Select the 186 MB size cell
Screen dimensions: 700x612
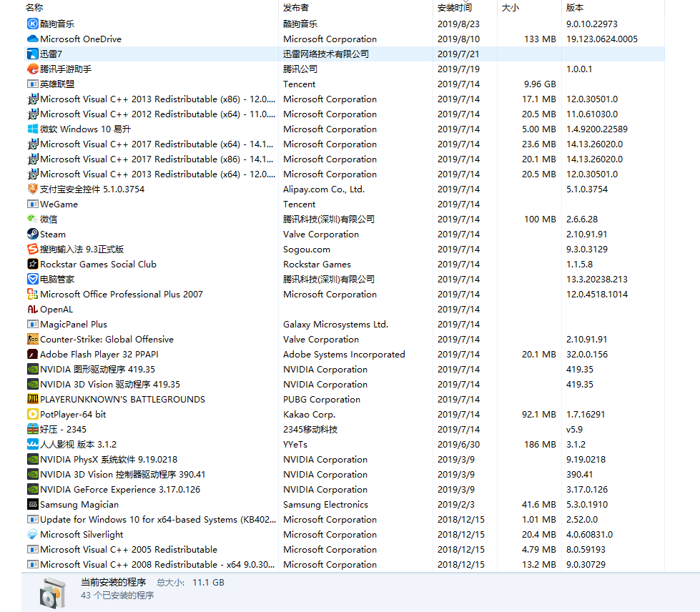[x=540, y=445]
